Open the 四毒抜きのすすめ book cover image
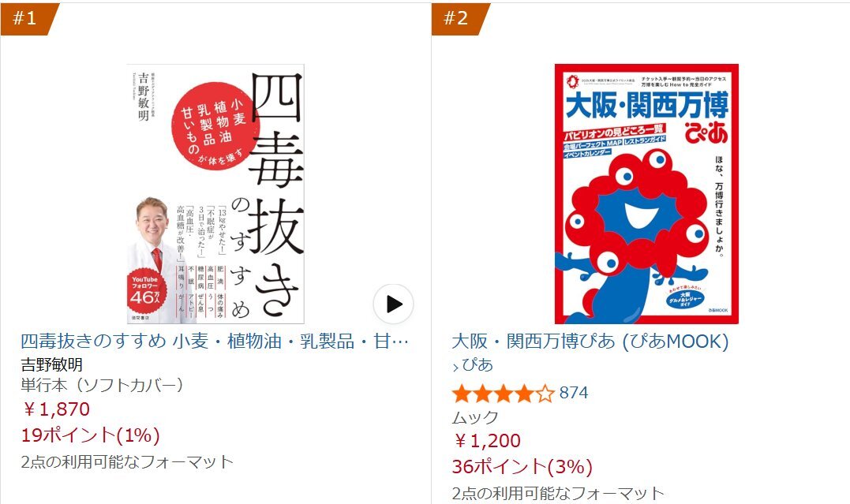 coord(215,194)
